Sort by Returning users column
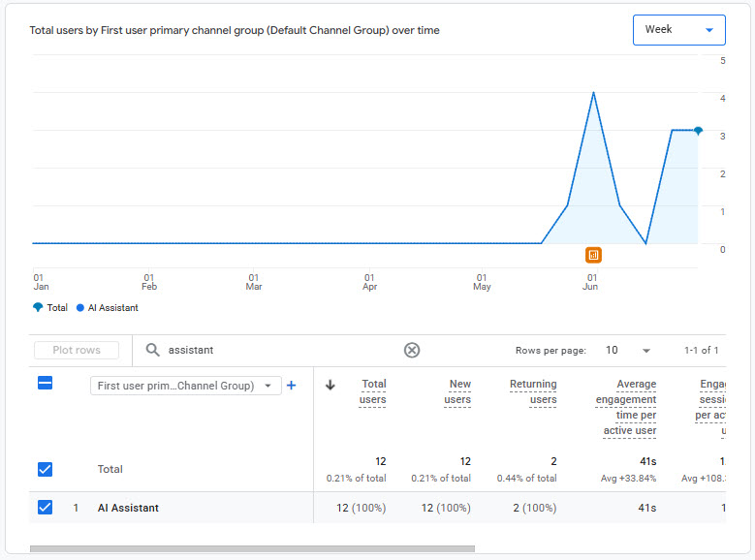 (533, 391)
